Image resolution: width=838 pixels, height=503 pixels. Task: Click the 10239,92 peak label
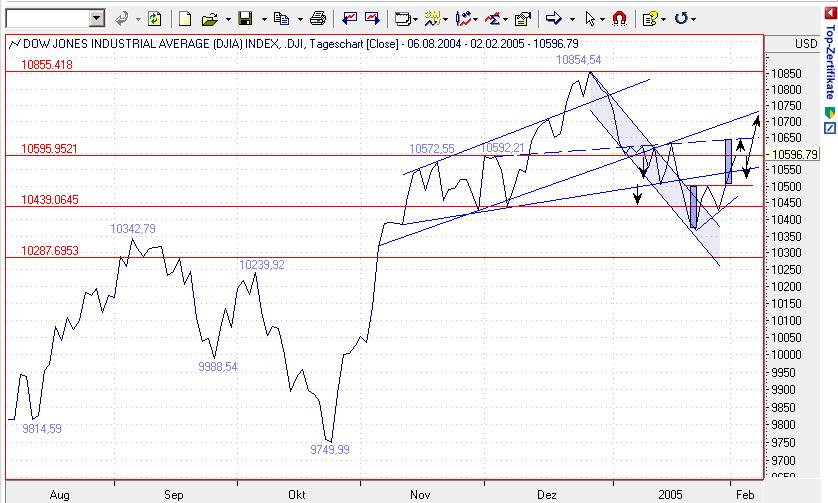point(262,265)
